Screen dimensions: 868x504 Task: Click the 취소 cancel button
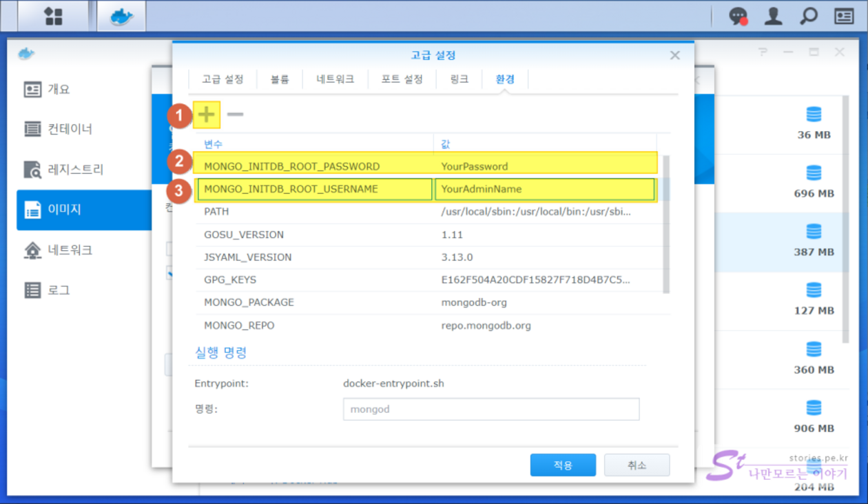coord(637,465)
